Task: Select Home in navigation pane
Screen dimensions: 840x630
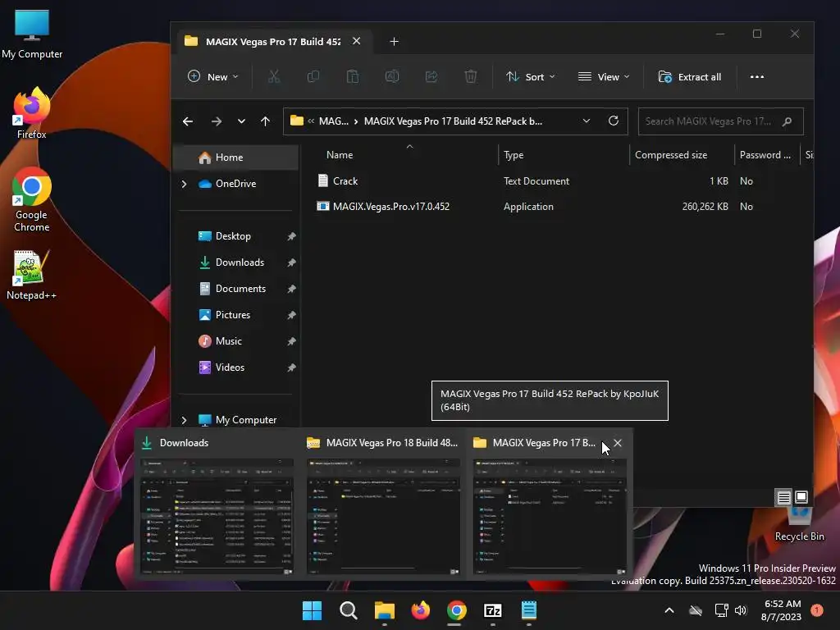Action: point(236,157)
